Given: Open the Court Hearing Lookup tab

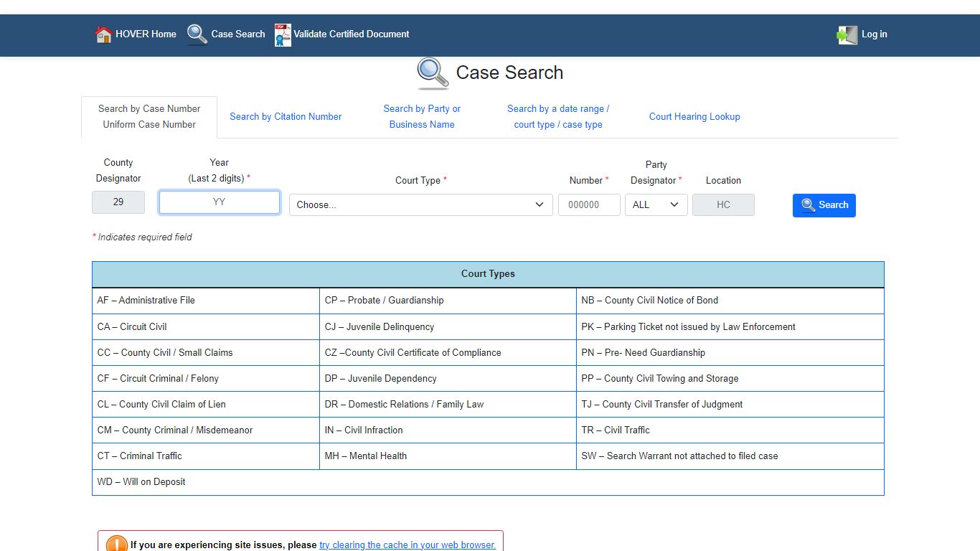Looking at the screenshot, I should tap(694, 116).
